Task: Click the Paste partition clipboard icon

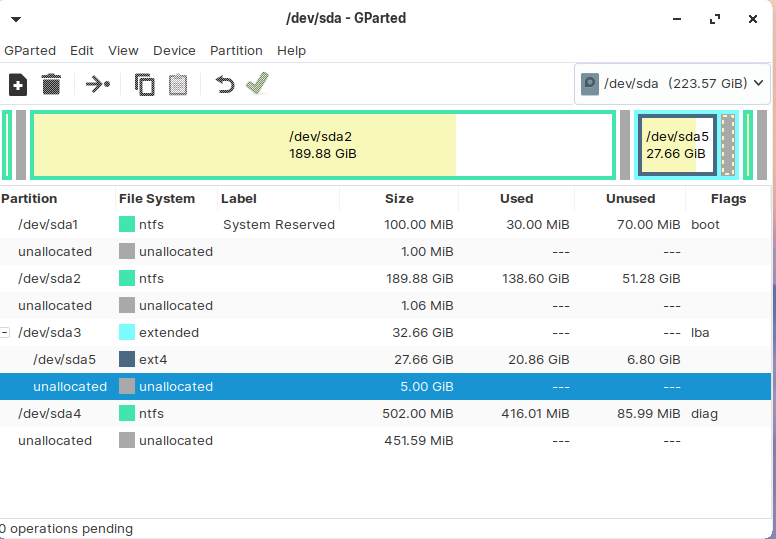Action: (178, 84)
